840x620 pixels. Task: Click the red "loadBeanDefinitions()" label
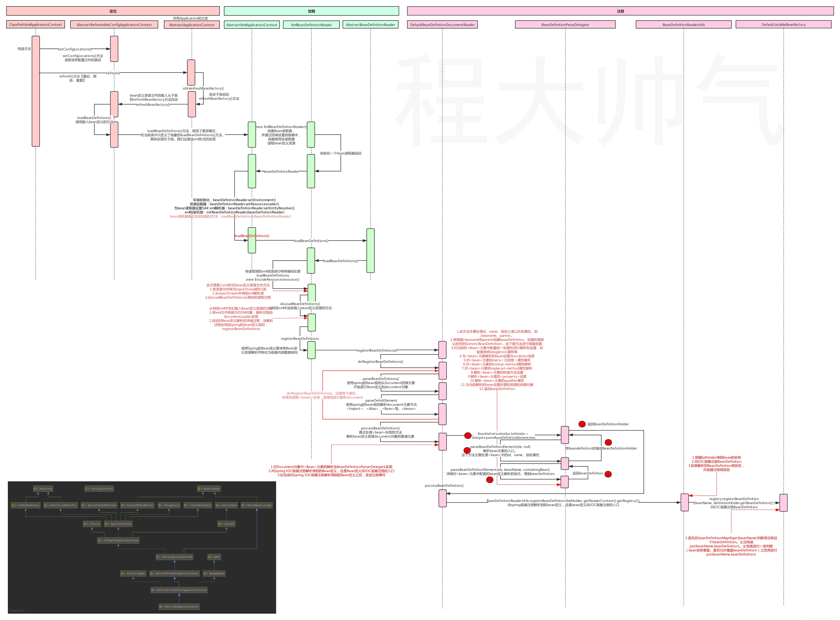tap(252, 236)
